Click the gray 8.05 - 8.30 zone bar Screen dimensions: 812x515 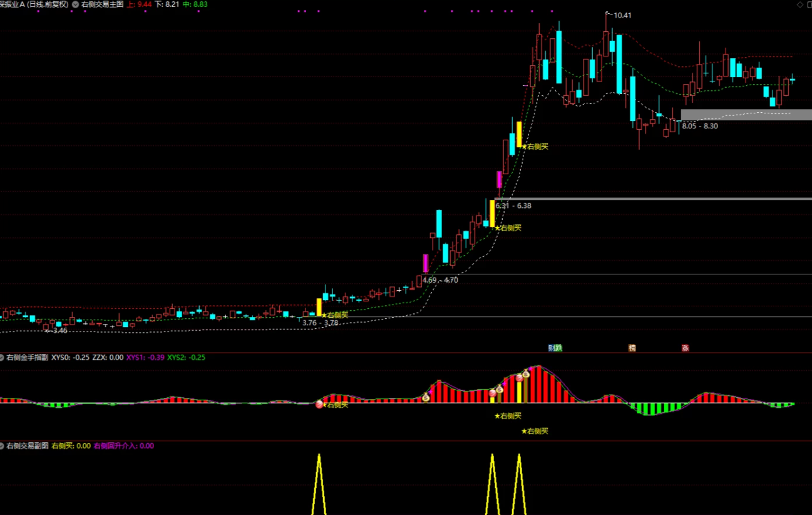point(746,115)
